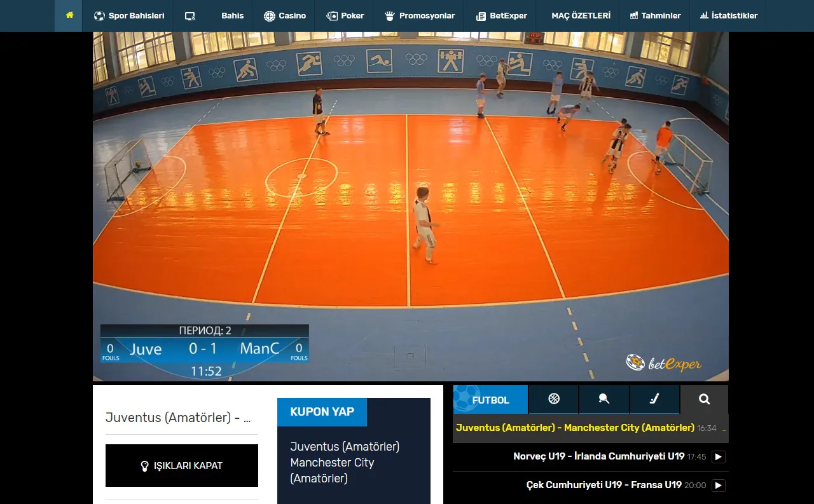Screen dimensions: 814x504
Task: Select the ice hockey tab icon
Action: pos(654,399)
